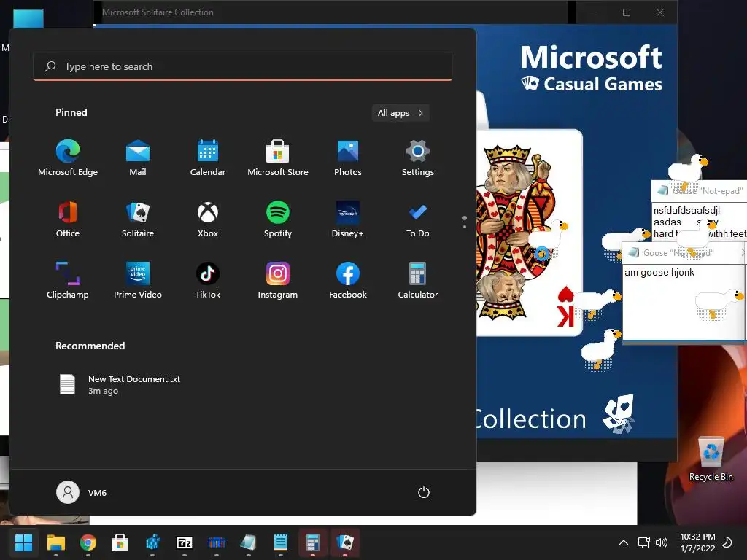Select the Recycle Bin desktop icon
This screenshot has height=560, width=747.
click(x=711, y=459)
